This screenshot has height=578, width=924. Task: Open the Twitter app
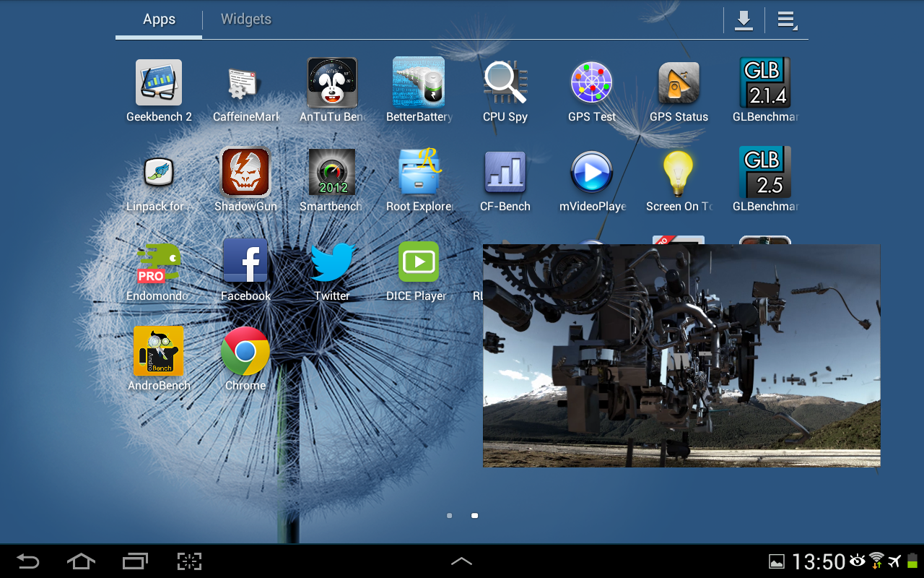[x=332, y=270]
